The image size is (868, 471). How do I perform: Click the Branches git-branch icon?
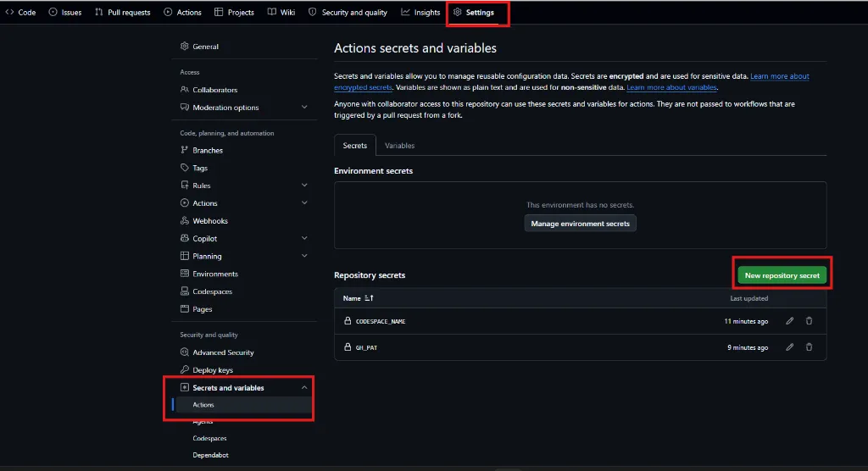point(184,150)
